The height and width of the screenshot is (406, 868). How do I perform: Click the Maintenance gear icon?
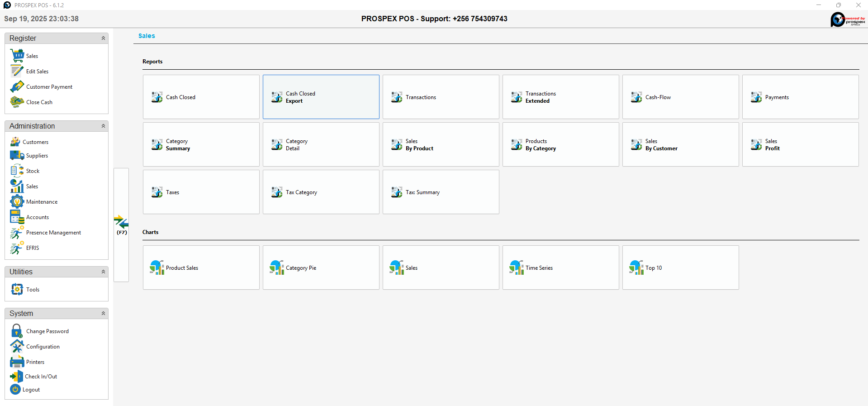(x=17, y=201)
